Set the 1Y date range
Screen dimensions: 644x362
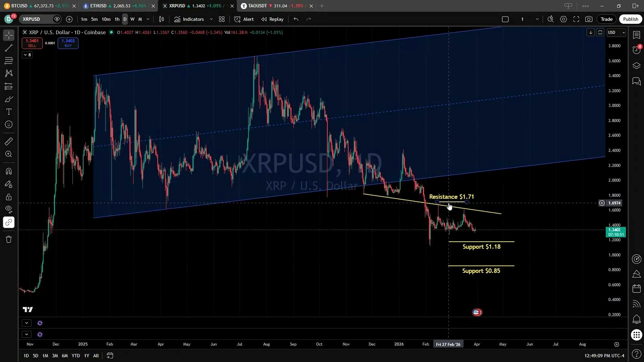[86, 356]
